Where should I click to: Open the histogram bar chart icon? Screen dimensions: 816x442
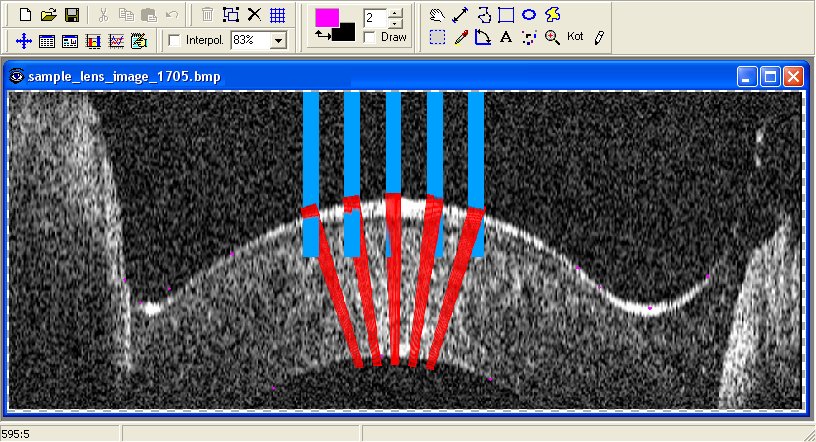[x=93, y=41]
